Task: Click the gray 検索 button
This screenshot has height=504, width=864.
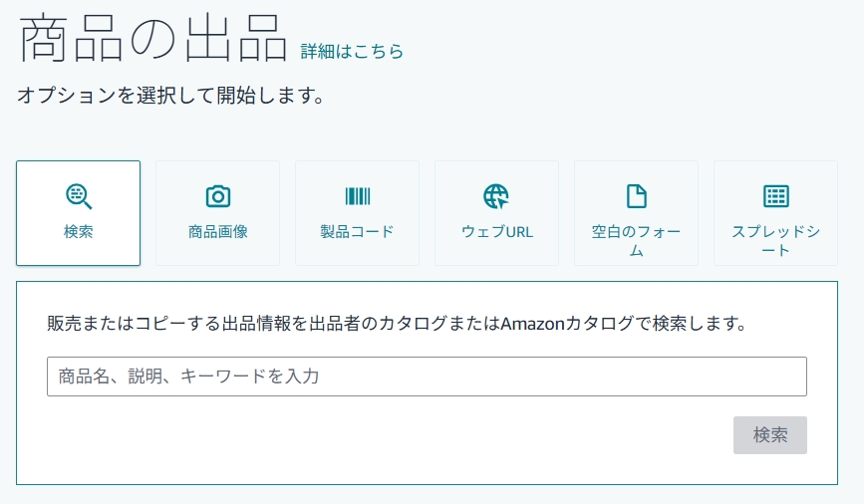Action: (x=769, y=435)
